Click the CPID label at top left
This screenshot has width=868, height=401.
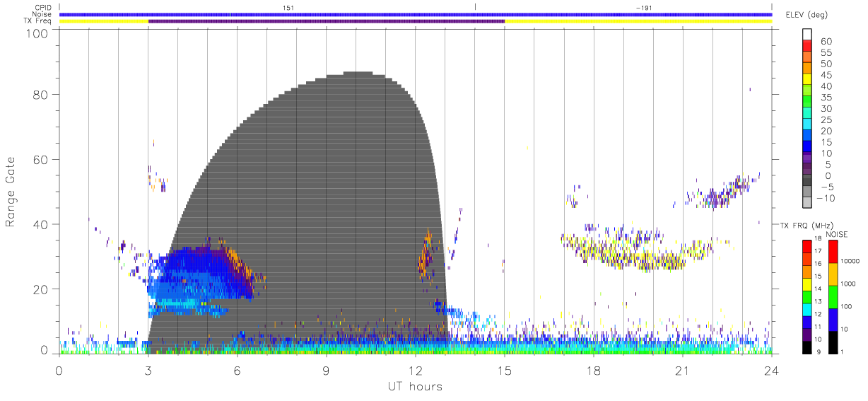tap(42, 7)
